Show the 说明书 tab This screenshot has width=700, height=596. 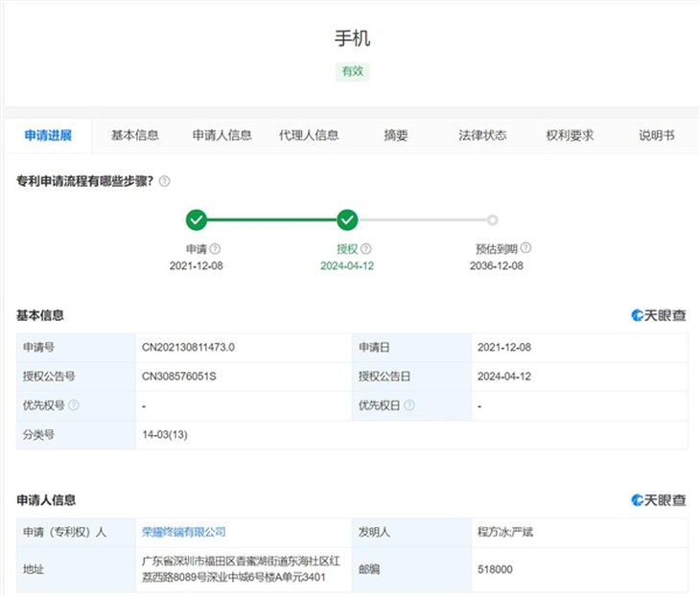coord(657,135)
